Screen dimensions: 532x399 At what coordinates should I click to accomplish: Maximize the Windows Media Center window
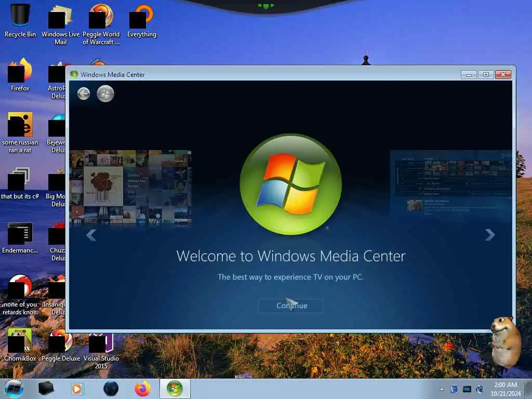(x=486, y=75)
